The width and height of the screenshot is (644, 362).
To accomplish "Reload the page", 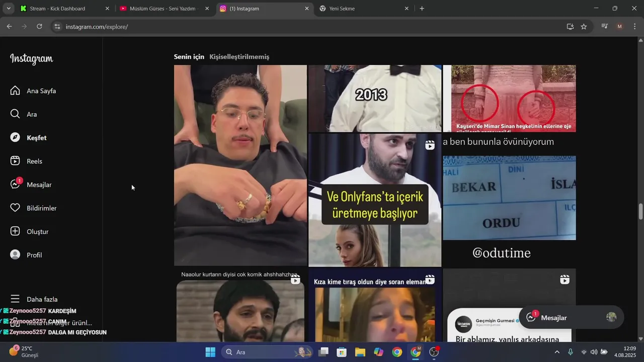I will pos(39,26).
